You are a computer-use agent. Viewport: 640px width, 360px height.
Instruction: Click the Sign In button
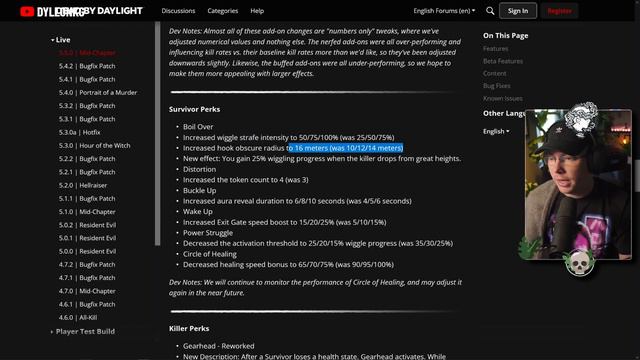(518, 11)
